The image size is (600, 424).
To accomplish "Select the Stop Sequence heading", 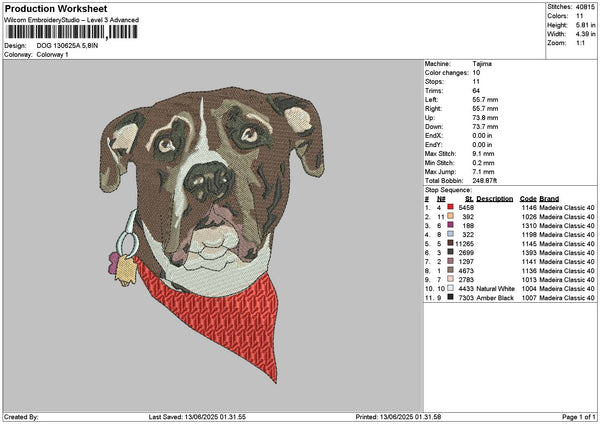I will pyautogui.click(x=446, y=189).
